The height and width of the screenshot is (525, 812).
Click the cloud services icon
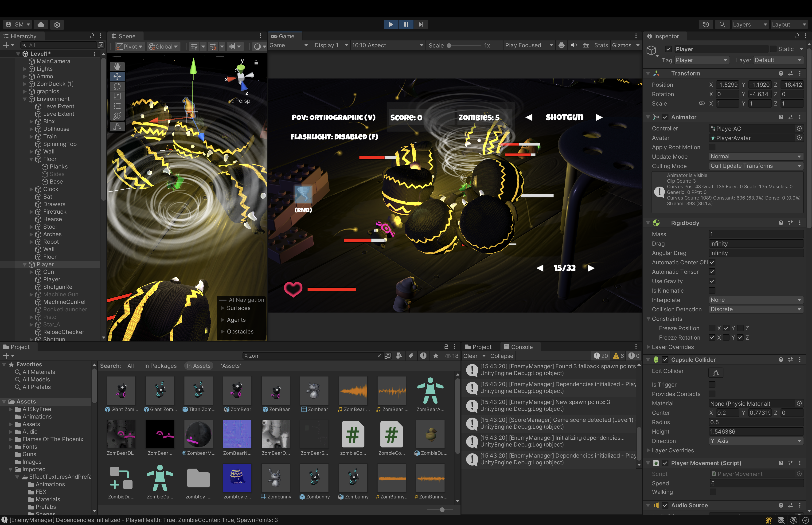(x=41, y=24)
